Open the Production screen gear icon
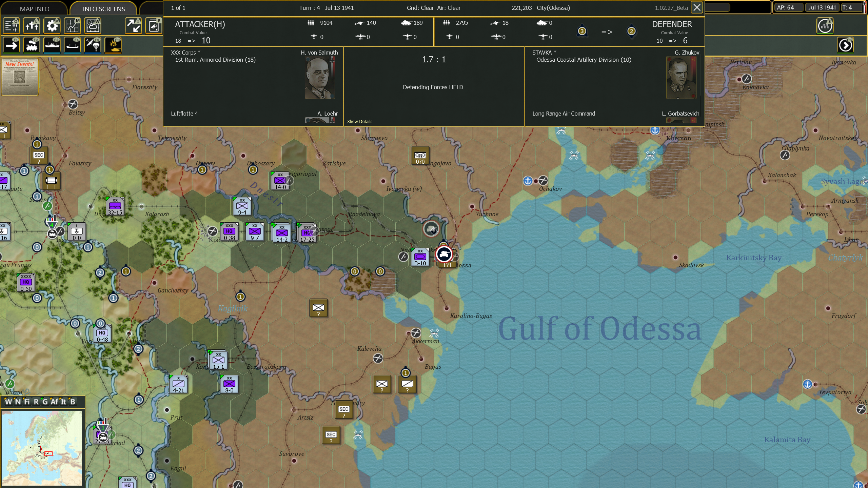Screen dimensions: 868x488 (x=52, y=26)
